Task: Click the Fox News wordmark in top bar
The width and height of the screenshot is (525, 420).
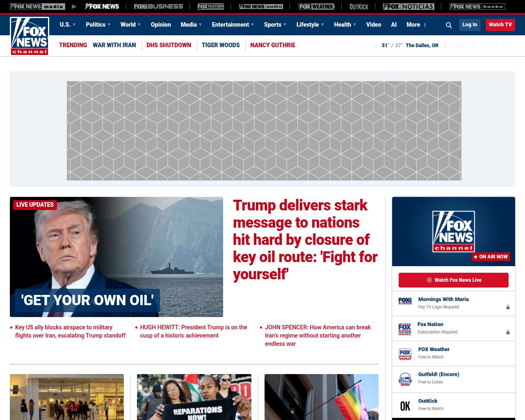Action: pyautogui.click(x=102, y=7)
